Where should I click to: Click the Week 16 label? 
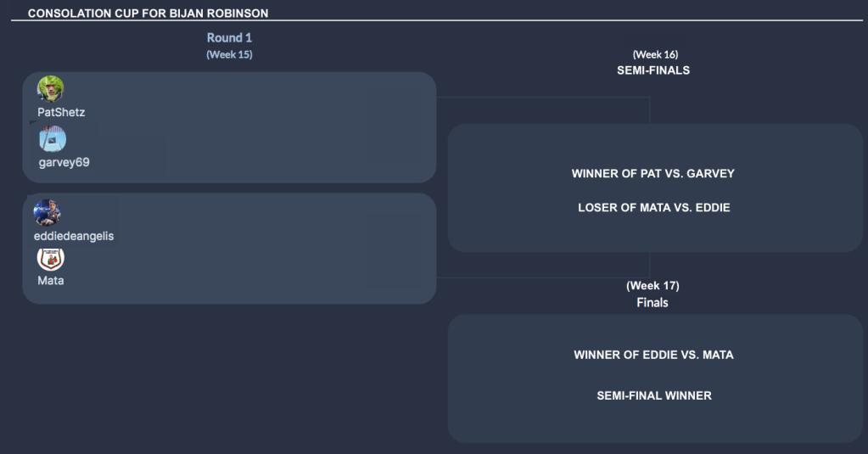click(x=655, y=54)
